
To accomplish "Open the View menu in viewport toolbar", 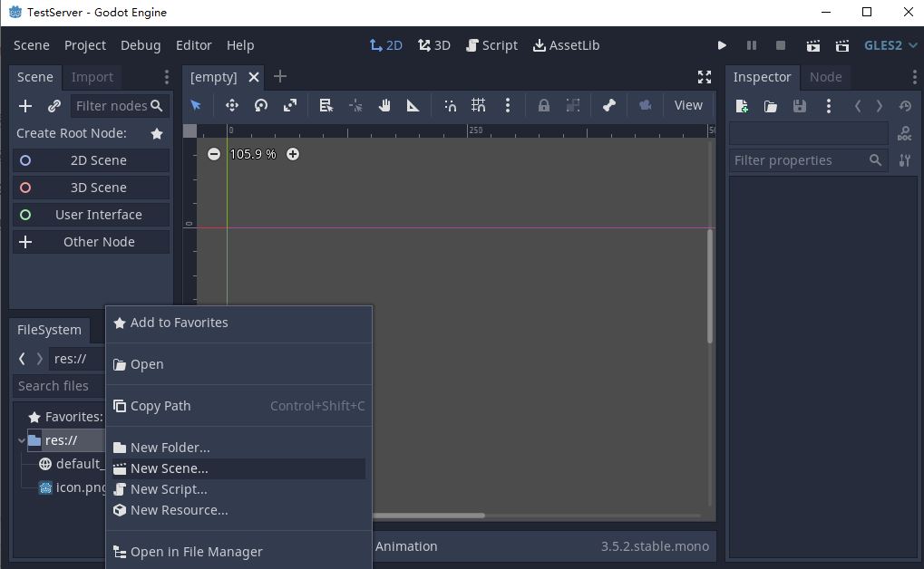I will [687, 105].
